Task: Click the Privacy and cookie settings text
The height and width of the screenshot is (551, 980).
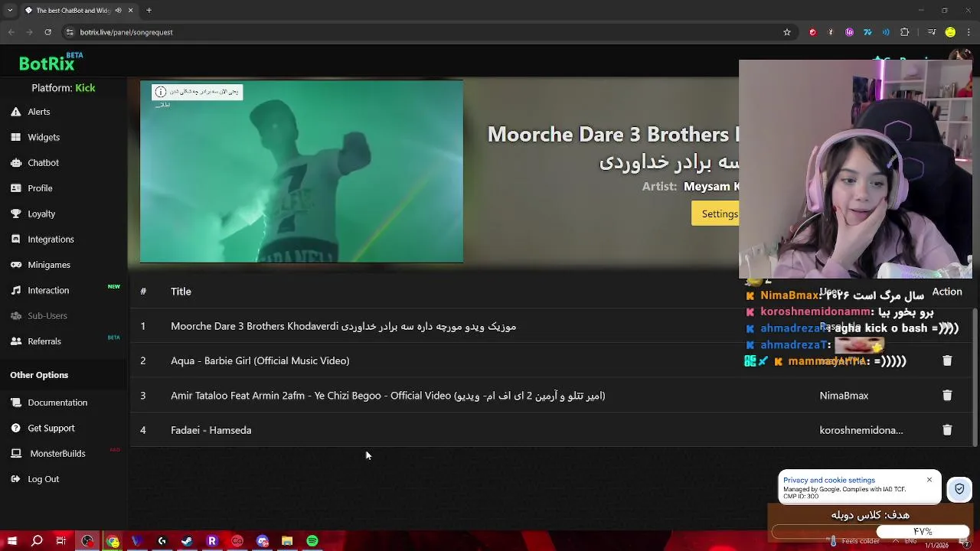Action: pyautogui.click(x=829, y=481)
